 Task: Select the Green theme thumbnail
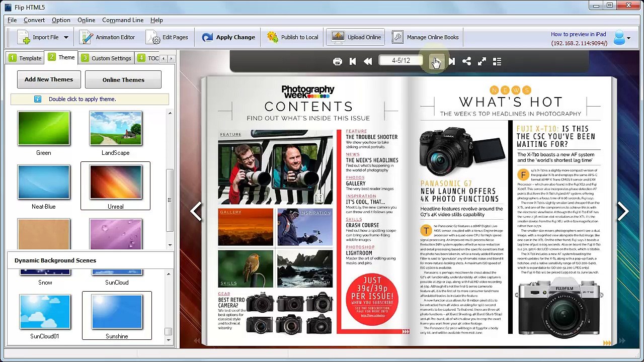44,129
